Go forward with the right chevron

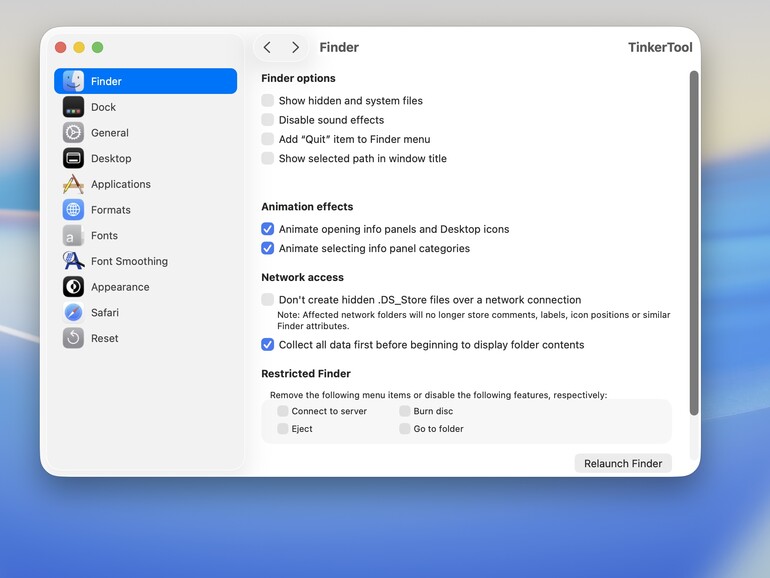point(295,47)
